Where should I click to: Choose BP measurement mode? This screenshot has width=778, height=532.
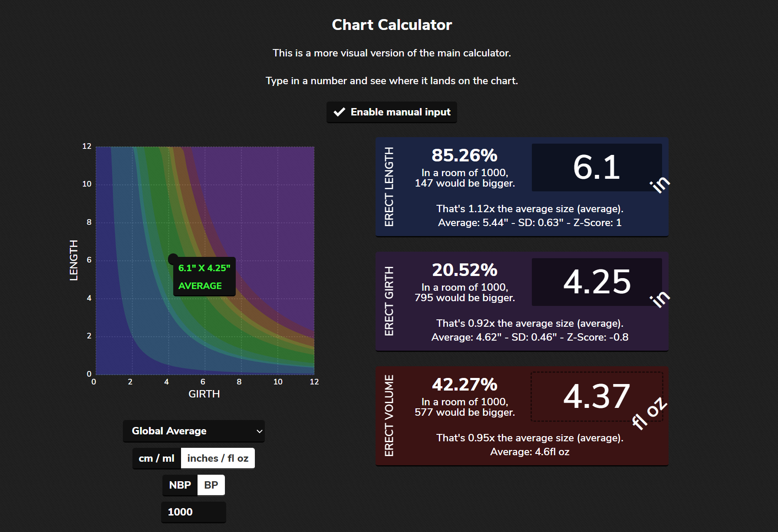coord(211,485)
